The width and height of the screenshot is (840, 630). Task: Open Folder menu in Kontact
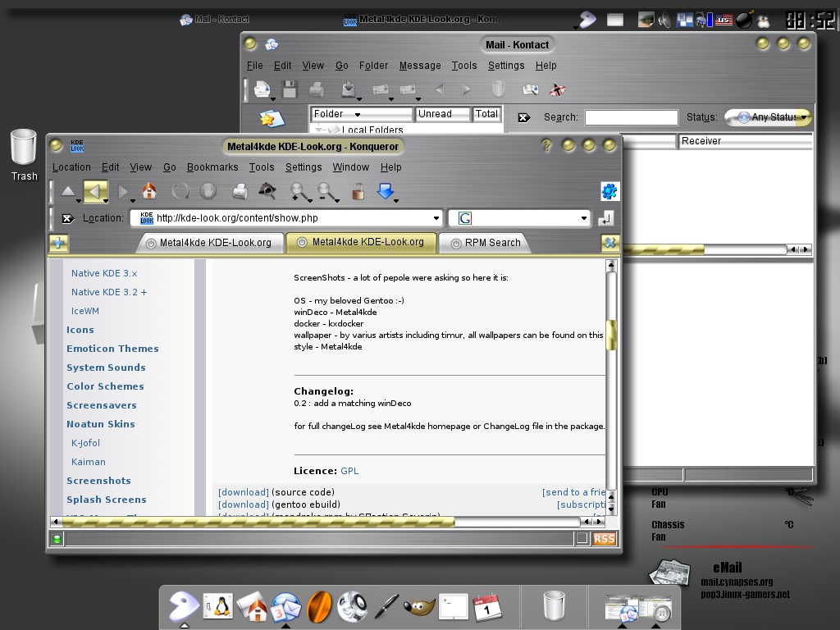(x=373, y=66)
